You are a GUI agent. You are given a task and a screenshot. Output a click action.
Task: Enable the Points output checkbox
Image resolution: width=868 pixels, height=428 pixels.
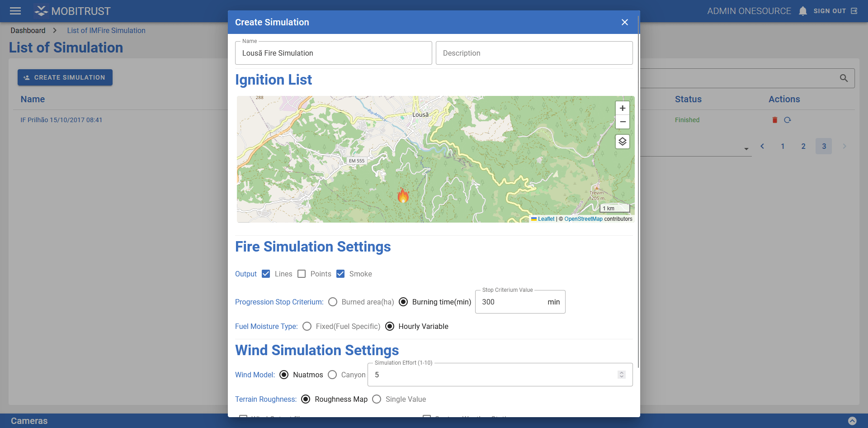pyautogui.click(x=302, y=274)
